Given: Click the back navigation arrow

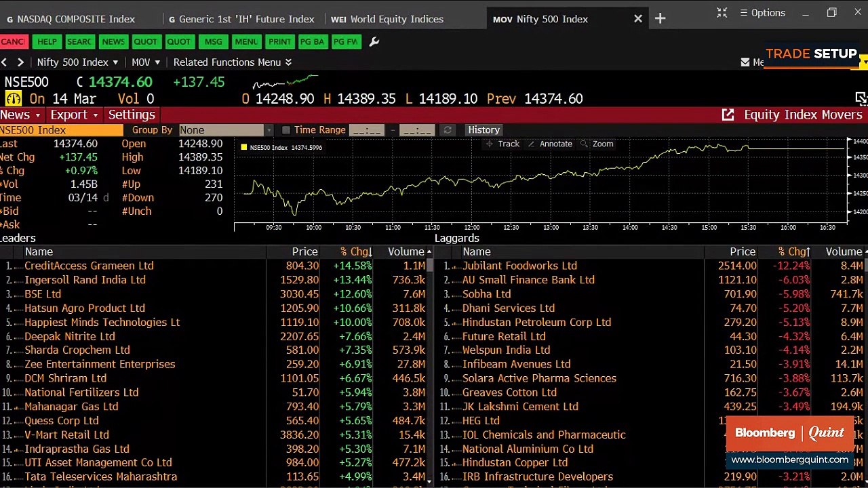Looking at the screenshot, I should tap(4, 62).
